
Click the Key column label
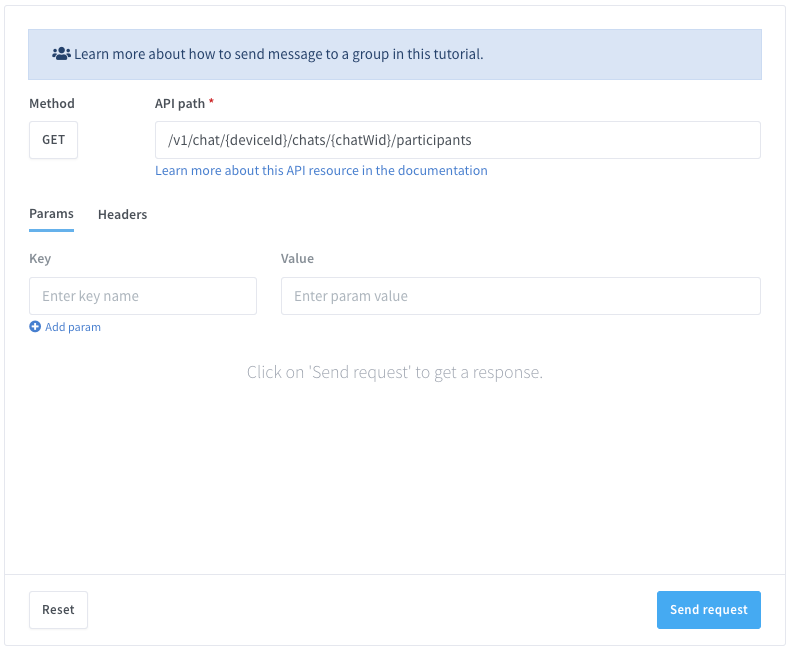click(x=40, y=259)
